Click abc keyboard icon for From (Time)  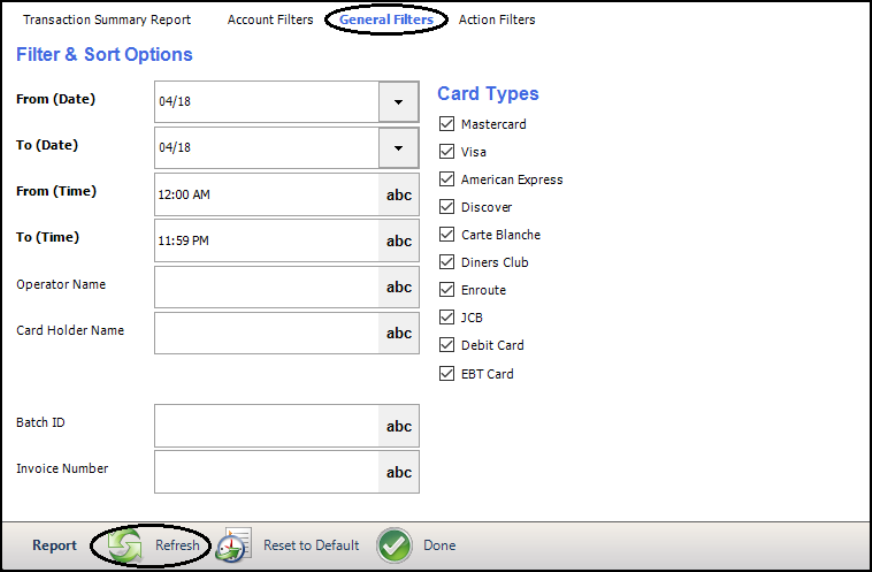coord(399,195)
